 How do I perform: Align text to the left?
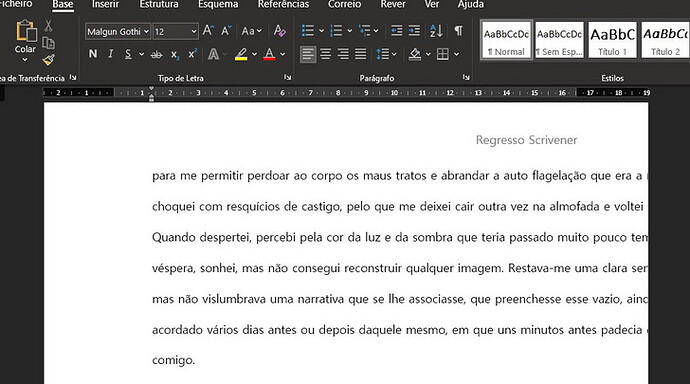[308, 54]
